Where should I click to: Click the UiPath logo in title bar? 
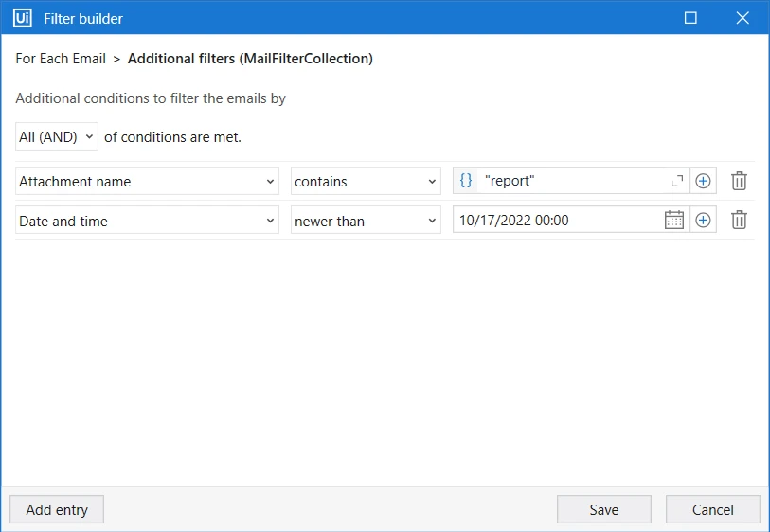click(23, 18)
